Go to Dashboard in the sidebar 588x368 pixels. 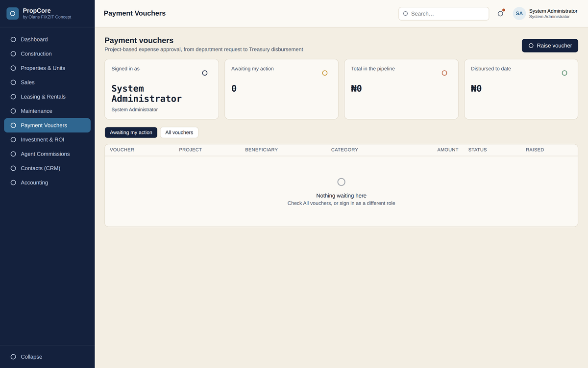(x=47, y=40)
